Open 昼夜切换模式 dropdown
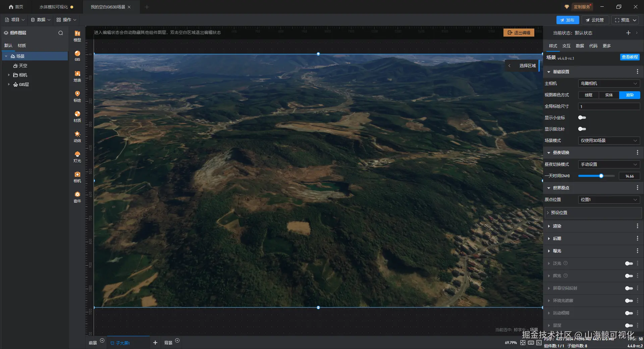644x349 pixels. click(x=609, y=164)
